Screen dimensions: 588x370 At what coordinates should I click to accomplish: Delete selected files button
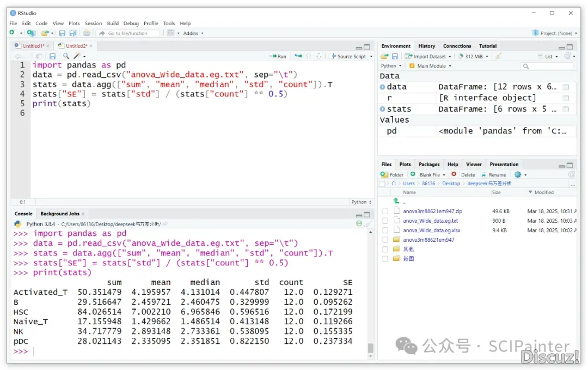[463, 175]
